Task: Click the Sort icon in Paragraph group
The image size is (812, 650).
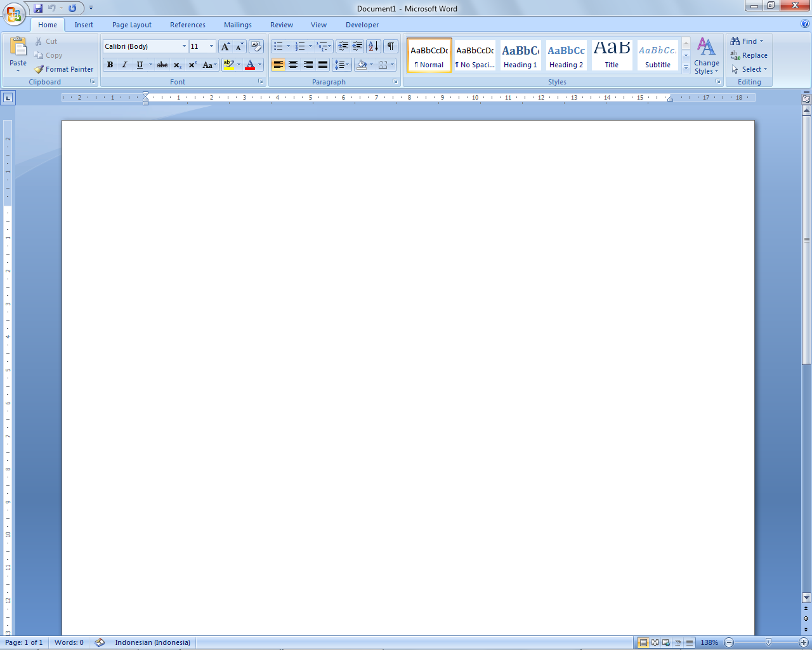Action: pos(374,46)
